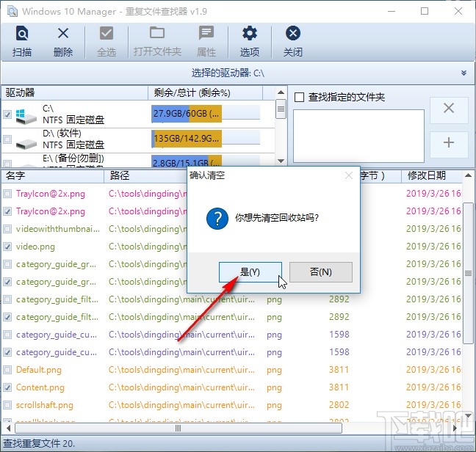Viewport: 476px width, 452px height.
Task: Click size value 3811 in Default.png row
Action: coord(339,370)
